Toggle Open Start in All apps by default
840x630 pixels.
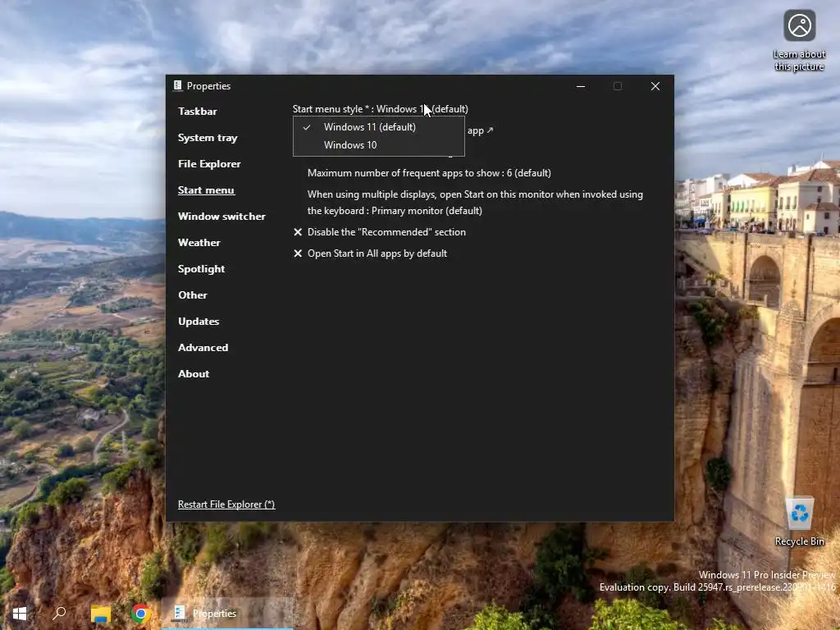(x=370, y=253)
